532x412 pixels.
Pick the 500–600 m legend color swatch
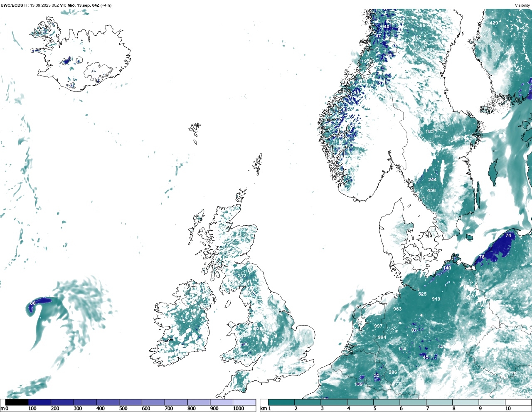pyautogui.click(x=131, y=402)
